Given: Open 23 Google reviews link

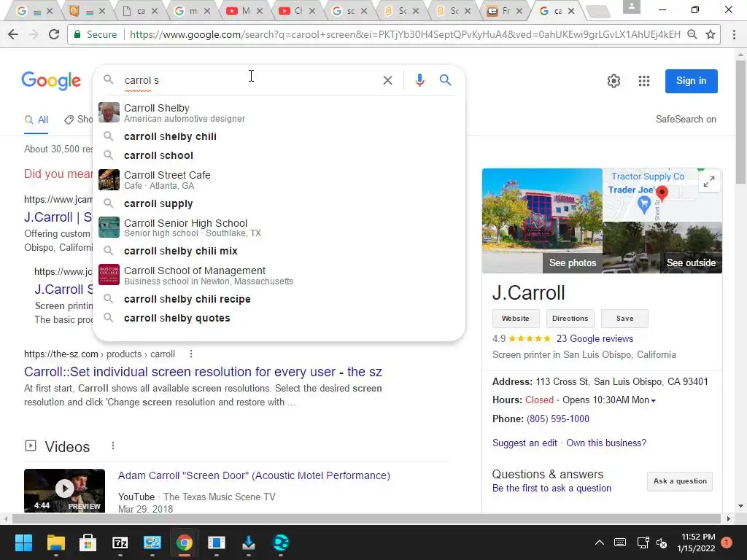Looking at the screenshot, I should [x=595, y=338].
